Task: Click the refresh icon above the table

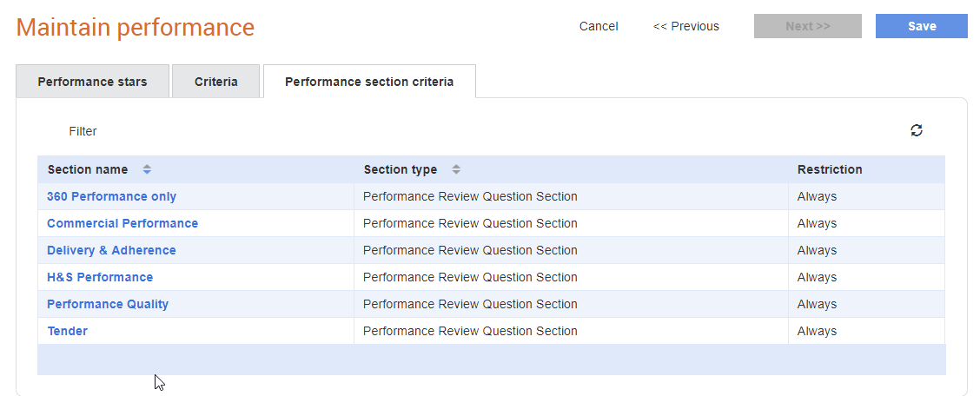Action: pos(917,130)
